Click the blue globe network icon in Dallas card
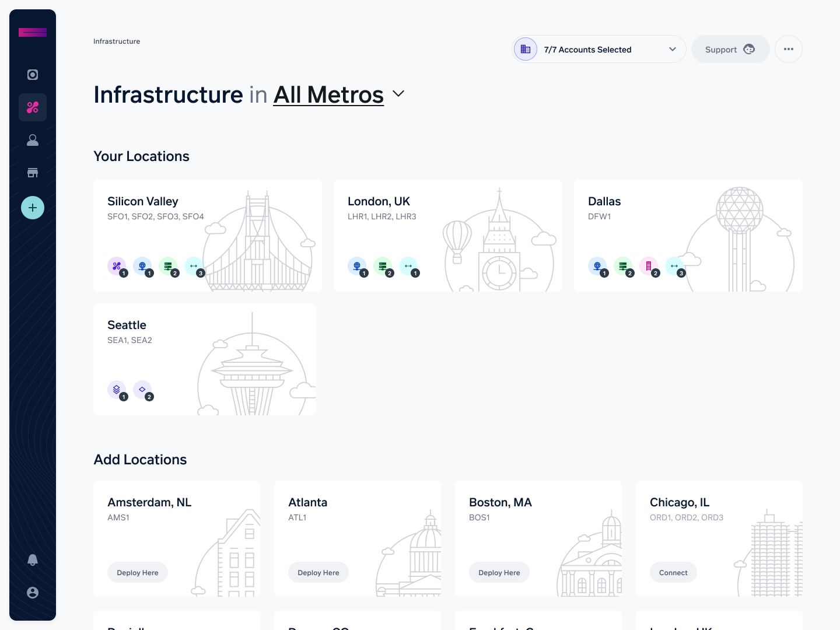Viewport: 840px width, 630px height. [x=597, y=266]
